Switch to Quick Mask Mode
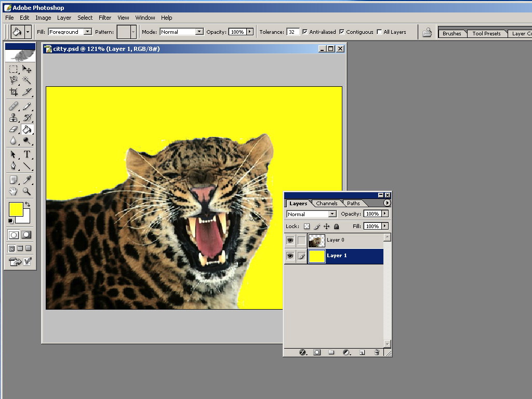532x399 pixels. [26, 235]
